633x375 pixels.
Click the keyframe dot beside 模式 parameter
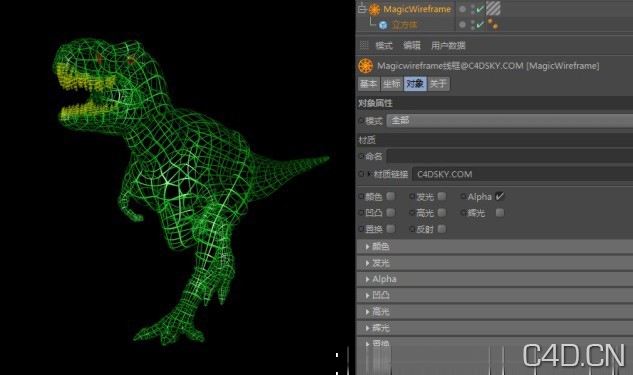click(x=361, y=120)
